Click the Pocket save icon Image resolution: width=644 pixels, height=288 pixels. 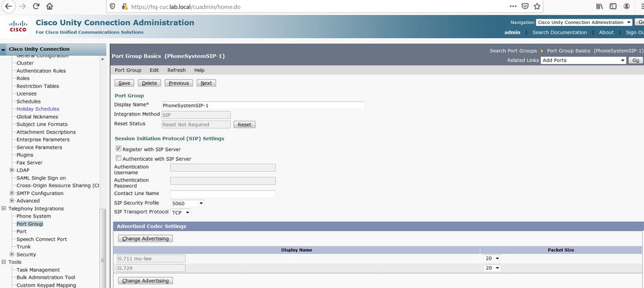[x=525, y=6]
